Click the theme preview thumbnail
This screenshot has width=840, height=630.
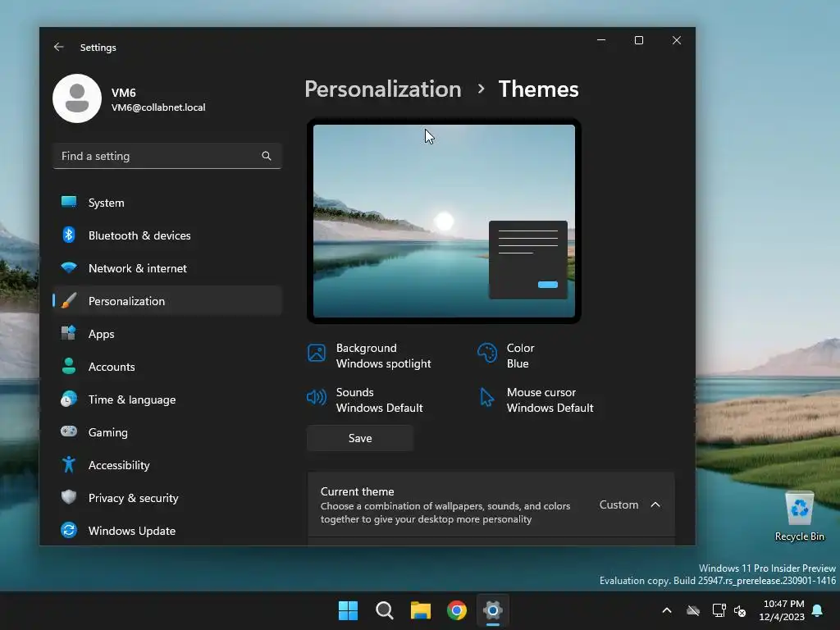(x=444, y=221)
